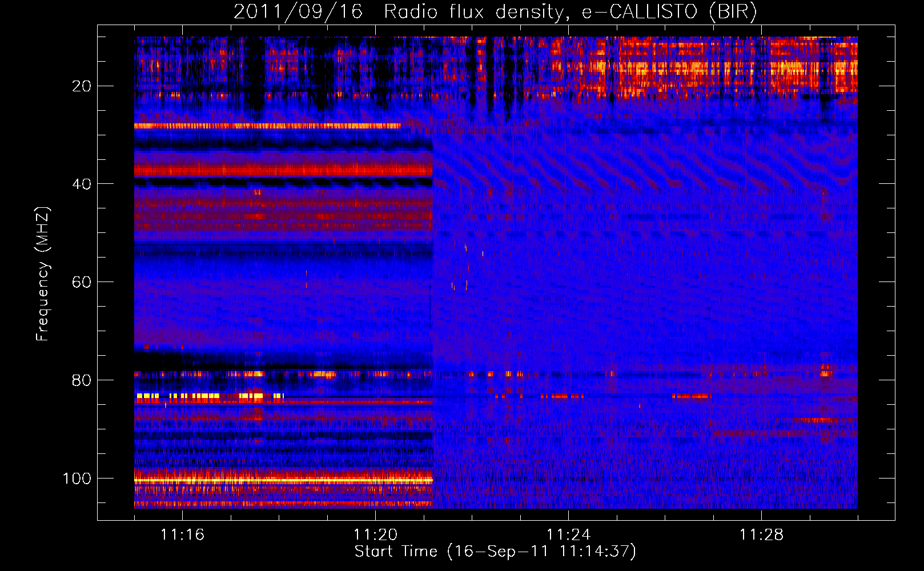The width and height of the screenshot is (924, 571).
Task: Click the plot title '2011/09/16 Radio flux density'
Action: tap(398, 12)
